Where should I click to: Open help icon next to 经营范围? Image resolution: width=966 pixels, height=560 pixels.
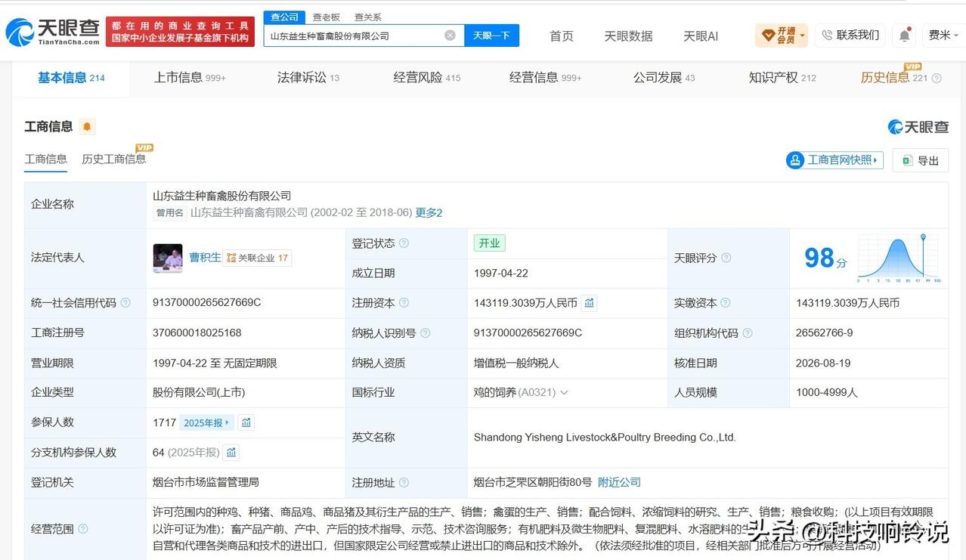(x=83, y=529)
